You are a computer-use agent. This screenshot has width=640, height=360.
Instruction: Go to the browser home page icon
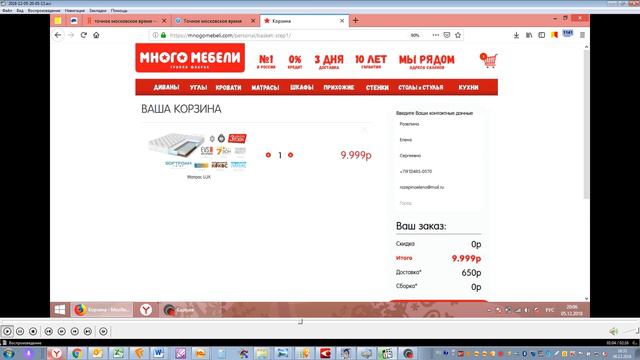96,35
